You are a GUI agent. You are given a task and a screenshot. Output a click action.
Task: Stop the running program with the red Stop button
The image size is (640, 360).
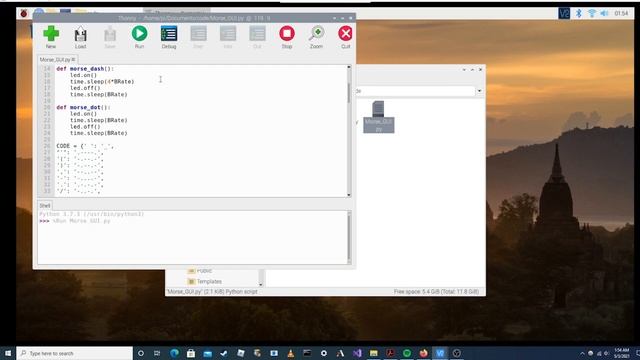point(287,36)
